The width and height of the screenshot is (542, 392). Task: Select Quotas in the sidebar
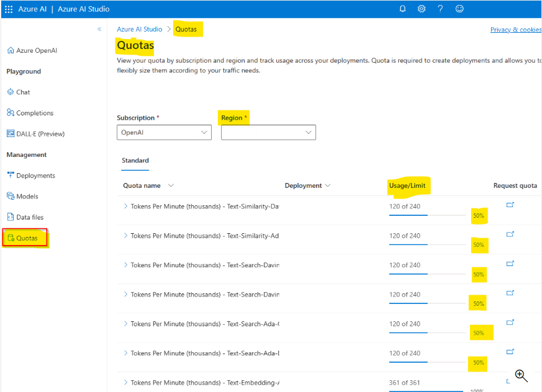25,238
